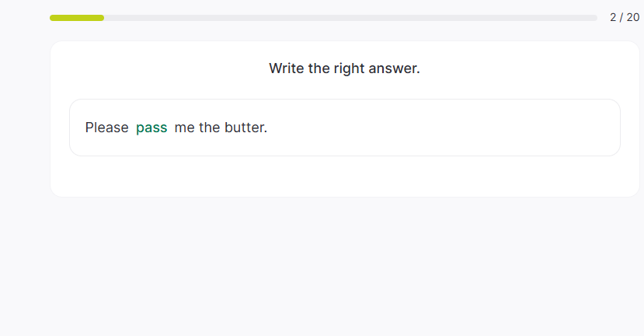Click the word "Please" in the sentence
Viewport: 644px width, 336px height.
click(106, 128)
